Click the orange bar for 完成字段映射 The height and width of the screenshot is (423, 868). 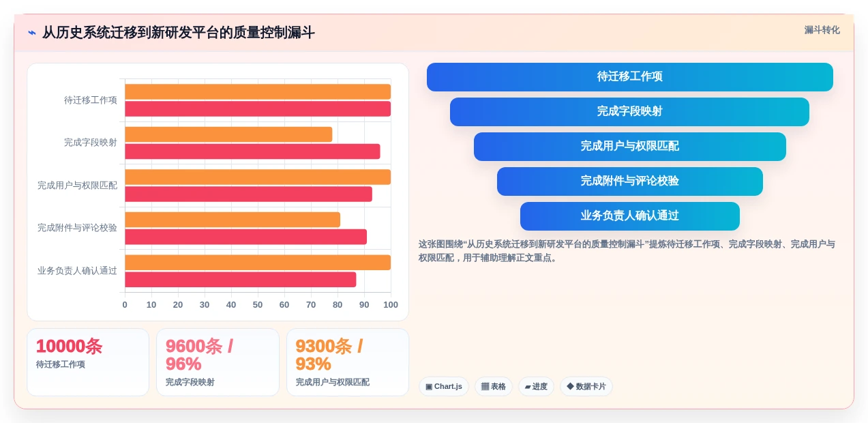pyautogui.click(x=228, y=134)
